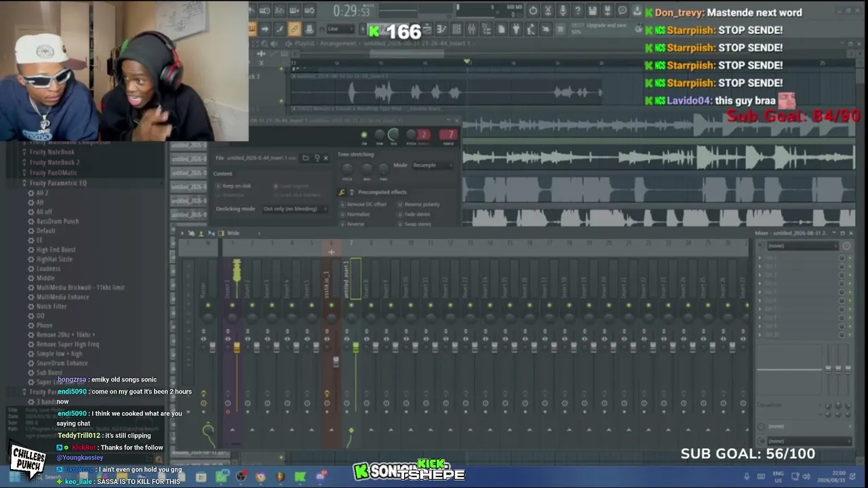Screen dimensions: 868x488
Task: Toggle Reverse polarity option
Action: click(x=419, y=204)
